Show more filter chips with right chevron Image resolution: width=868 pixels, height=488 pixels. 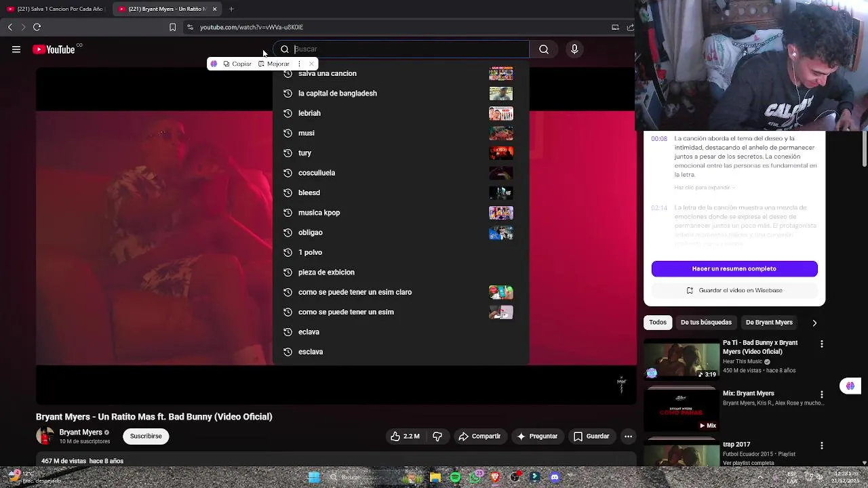coord(814,323)
